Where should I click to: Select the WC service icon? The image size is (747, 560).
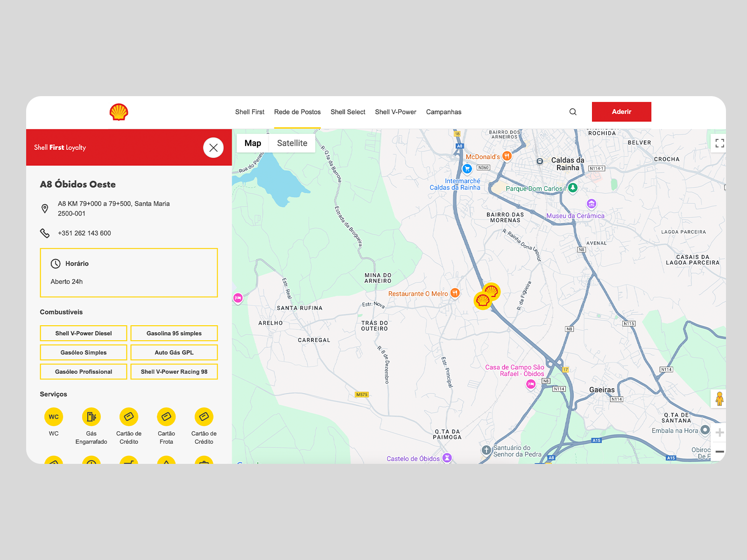tap(54, 417)
